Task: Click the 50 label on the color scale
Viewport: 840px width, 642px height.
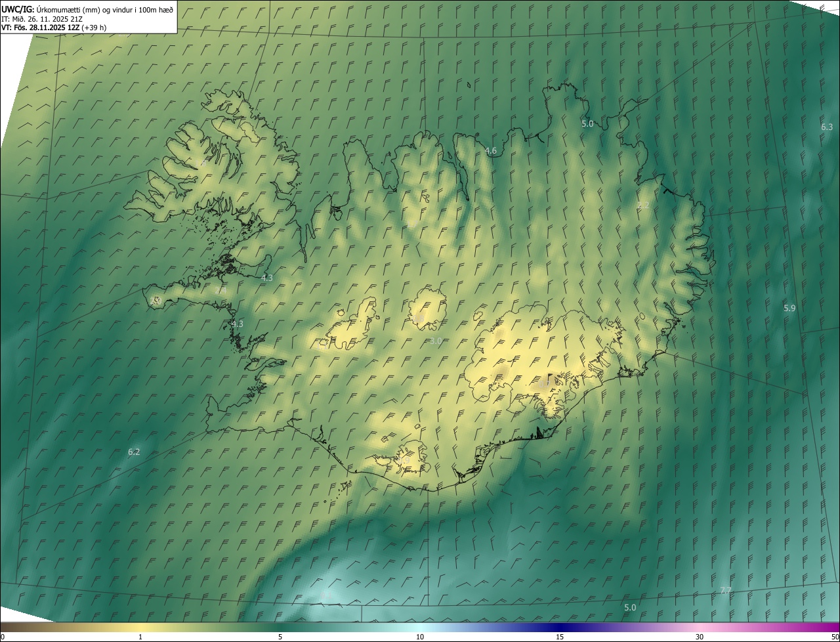Action: pos(835,637)
